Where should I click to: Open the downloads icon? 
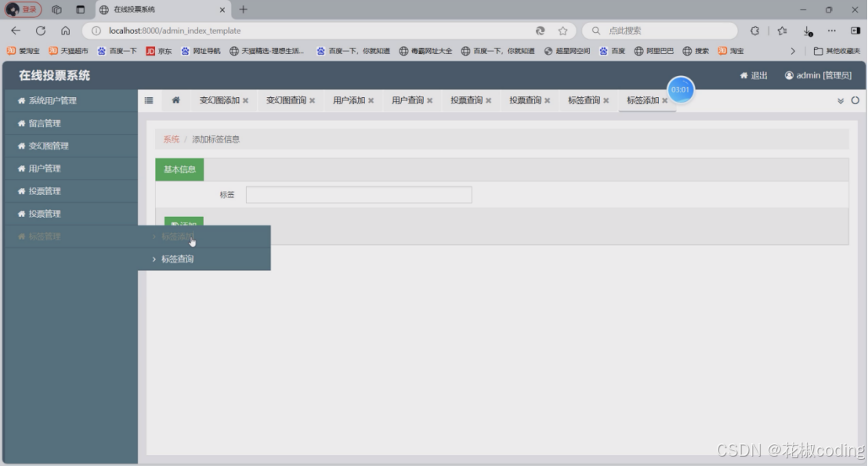click(808, 31)
